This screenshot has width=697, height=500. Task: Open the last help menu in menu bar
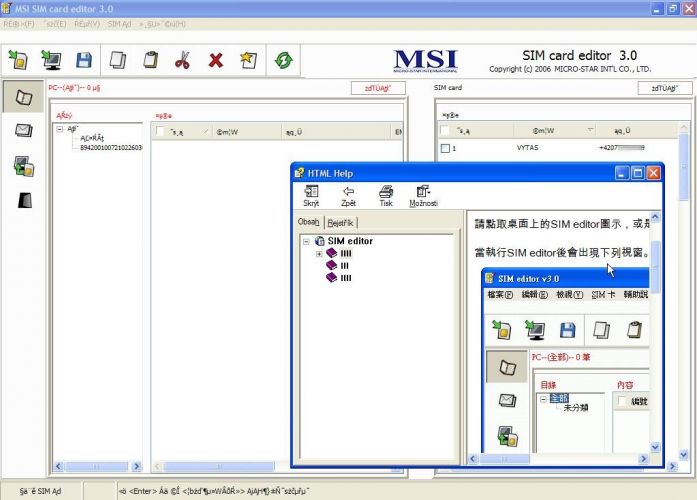[x=162, y=24]
